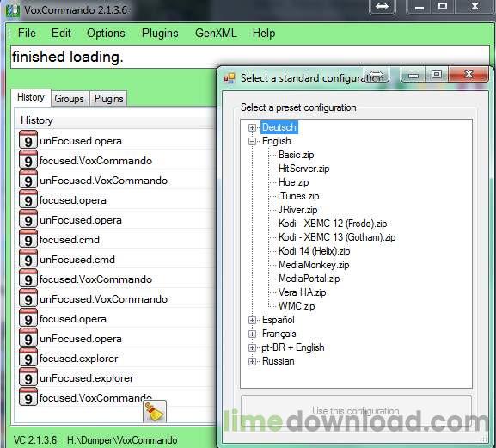Expand the Deutsch tree node
The width and height of the screenshot is (496, 448).
[252, 127]
